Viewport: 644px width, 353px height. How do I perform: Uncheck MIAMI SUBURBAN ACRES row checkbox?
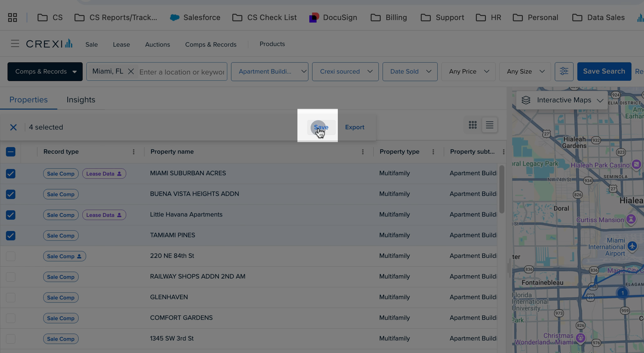pyautogui.click(x=11, y=174)
